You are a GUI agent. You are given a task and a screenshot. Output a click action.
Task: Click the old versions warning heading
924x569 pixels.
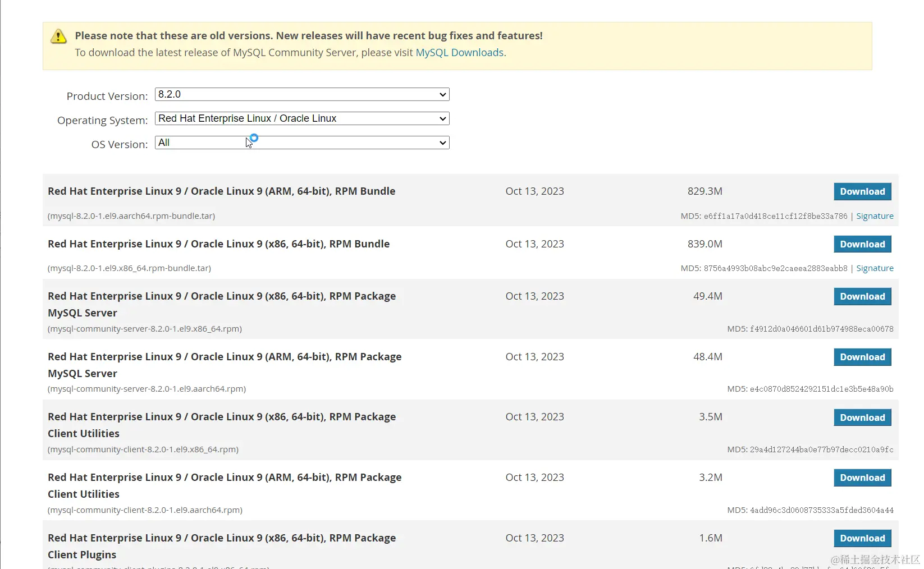point(309,36)
